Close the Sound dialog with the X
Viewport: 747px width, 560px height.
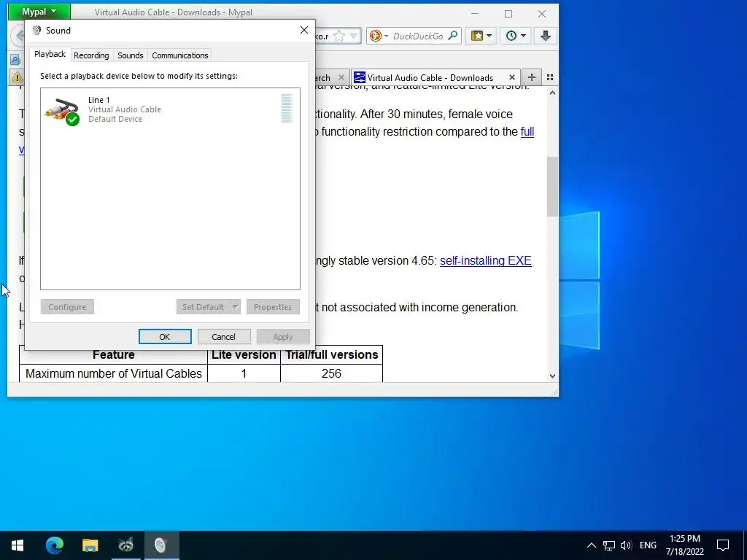[x=304, y=30]
